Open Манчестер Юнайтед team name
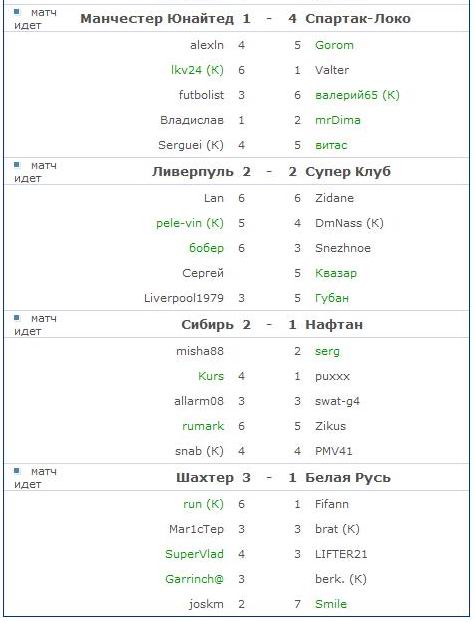 pyautogui.click(x=157, y=19)
